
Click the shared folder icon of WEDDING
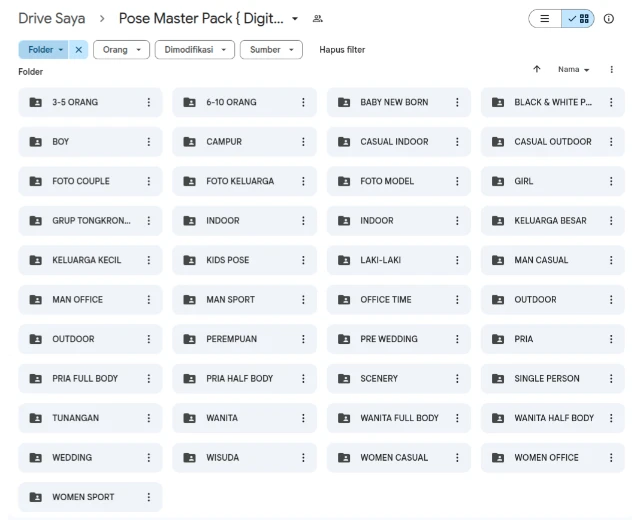click(36, 458)
